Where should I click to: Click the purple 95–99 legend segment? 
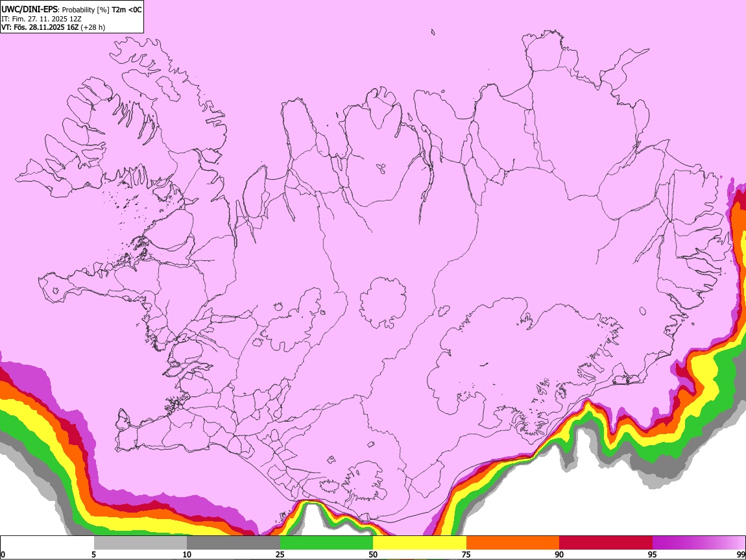pos(699,543)
